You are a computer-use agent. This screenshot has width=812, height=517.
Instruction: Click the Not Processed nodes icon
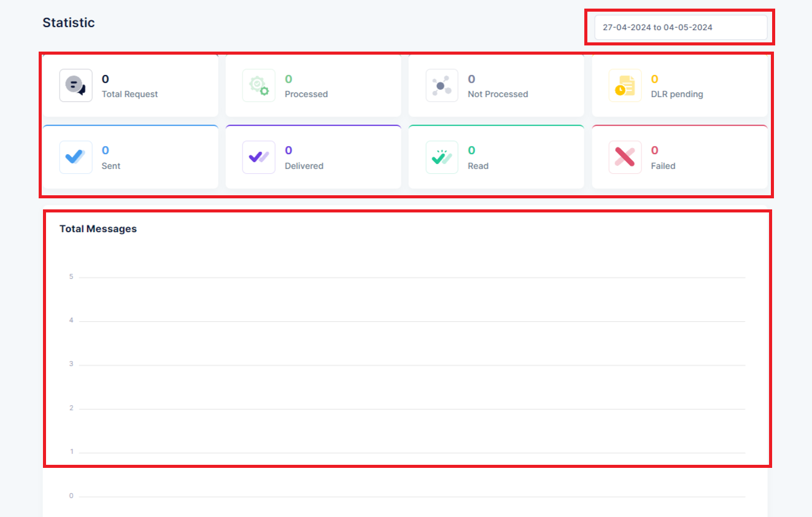click(442, 85)
